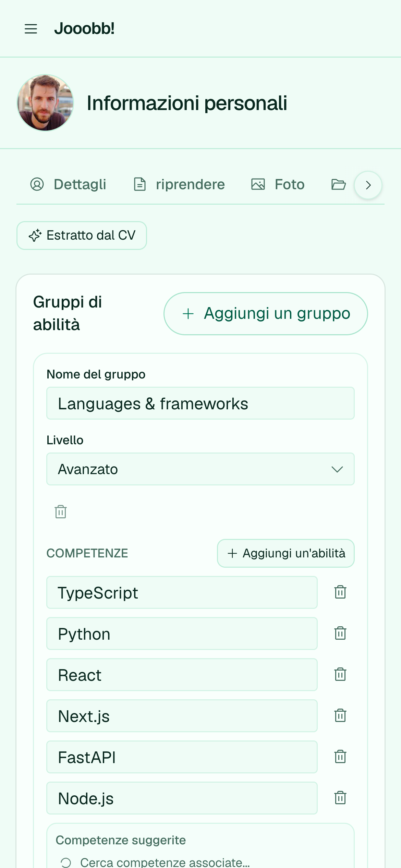Switch to the Dettagli tab
This screenshot has height=868, width=401.
point(68,184)
